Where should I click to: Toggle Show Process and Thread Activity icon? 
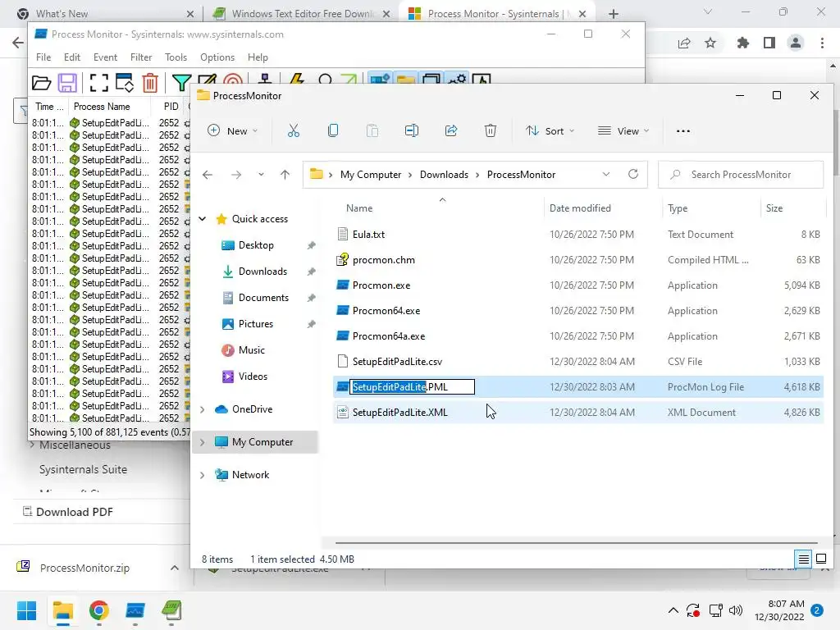click(457, 80)
